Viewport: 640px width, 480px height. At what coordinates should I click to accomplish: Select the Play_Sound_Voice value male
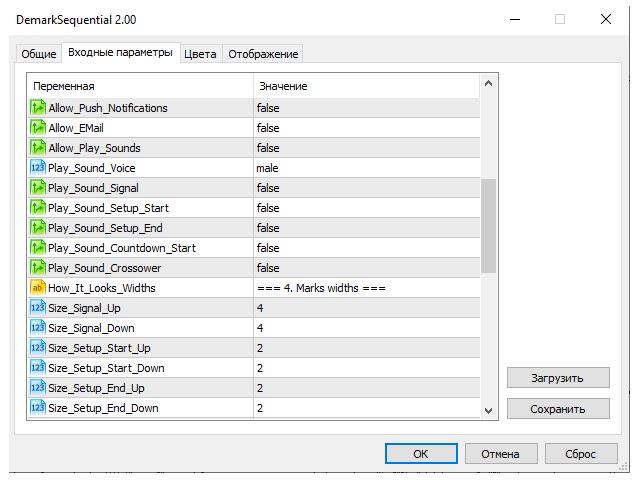coord(267,168)
